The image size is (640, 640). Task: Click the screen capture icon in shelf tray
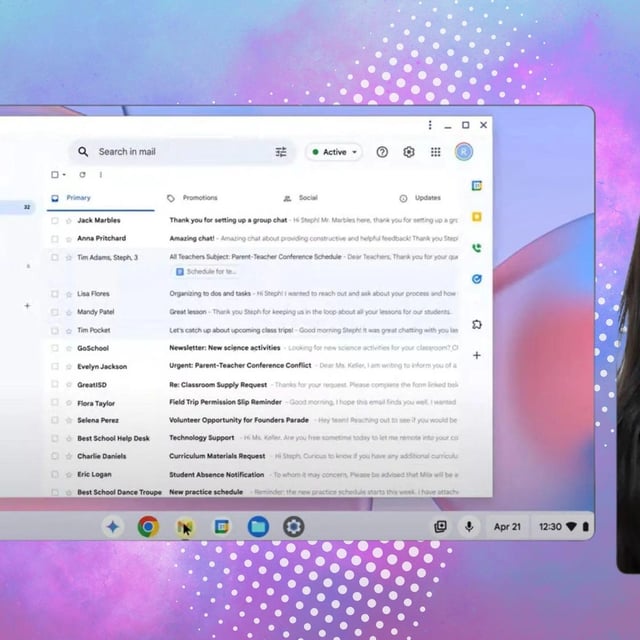(x=440, y=527)
